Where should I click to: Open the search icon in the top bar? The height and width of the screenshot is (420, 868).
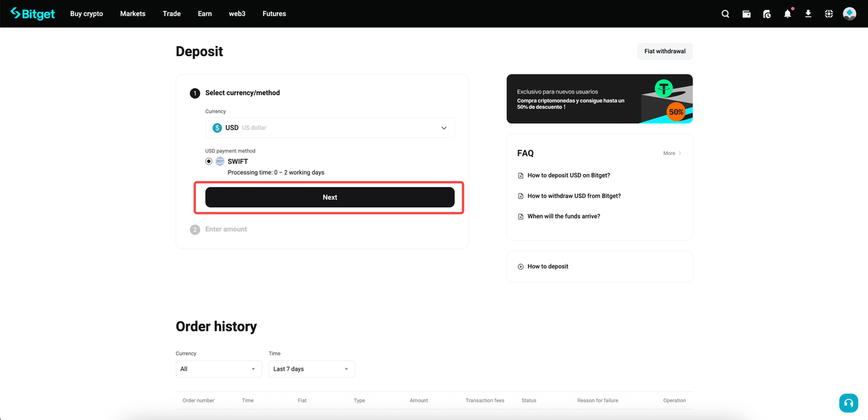[x=725, y=14]
